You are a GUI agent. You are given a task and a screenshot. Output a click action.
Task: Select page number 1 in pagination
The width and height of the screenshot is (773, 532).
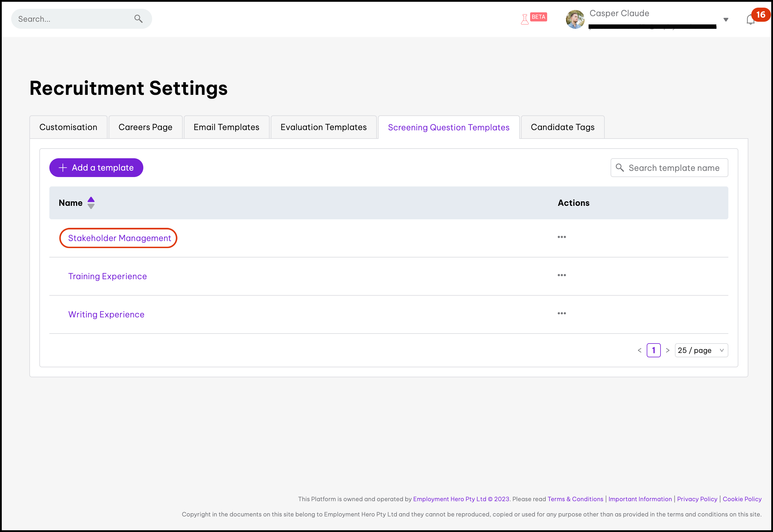click(653, 350)
